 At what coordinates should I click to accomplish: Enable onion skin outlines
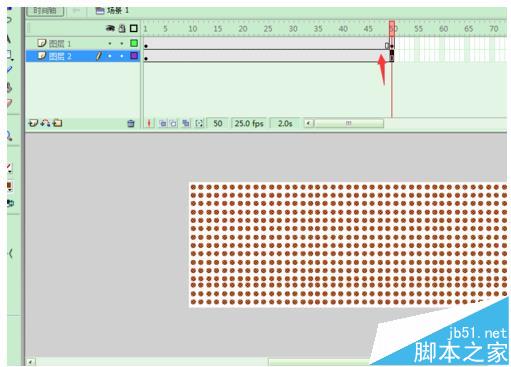[174, 124]
